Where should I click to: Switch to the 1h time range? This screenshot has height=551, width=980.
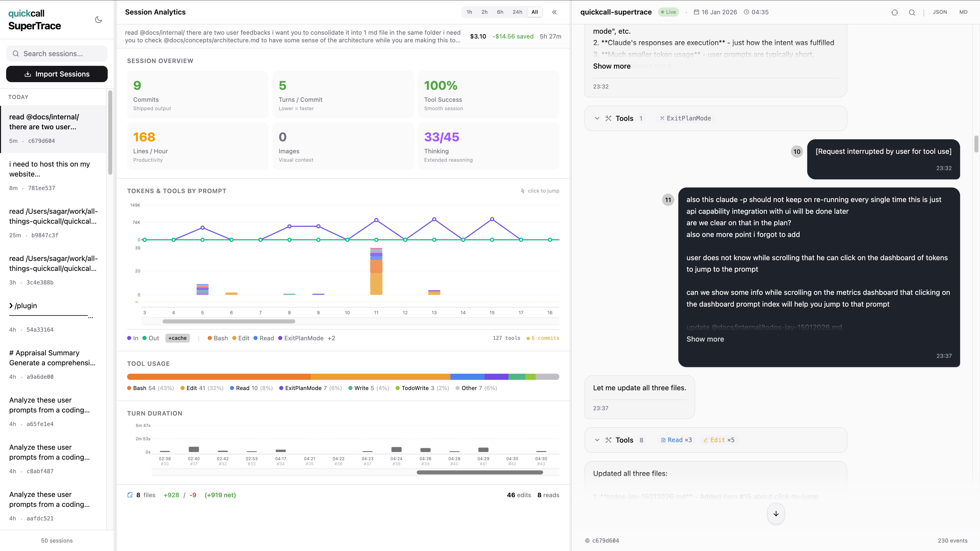click(x=469, y=12)
